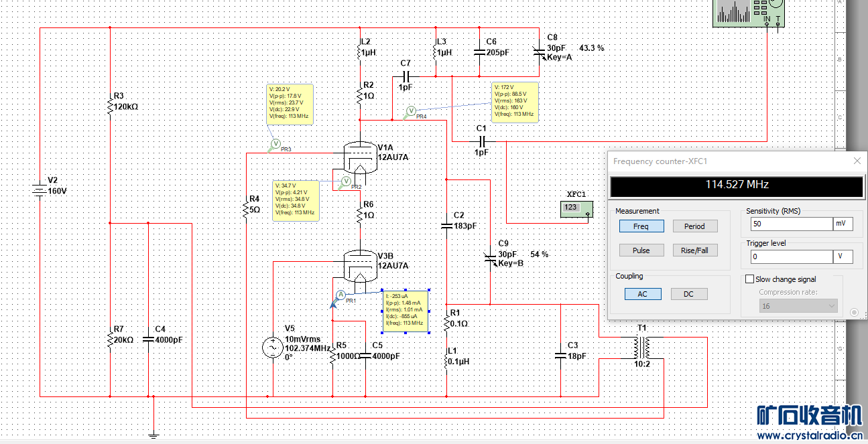Open the spectrum analyzer instrument icon
Screen dimensions: 868x444
[x=749, y=13]
